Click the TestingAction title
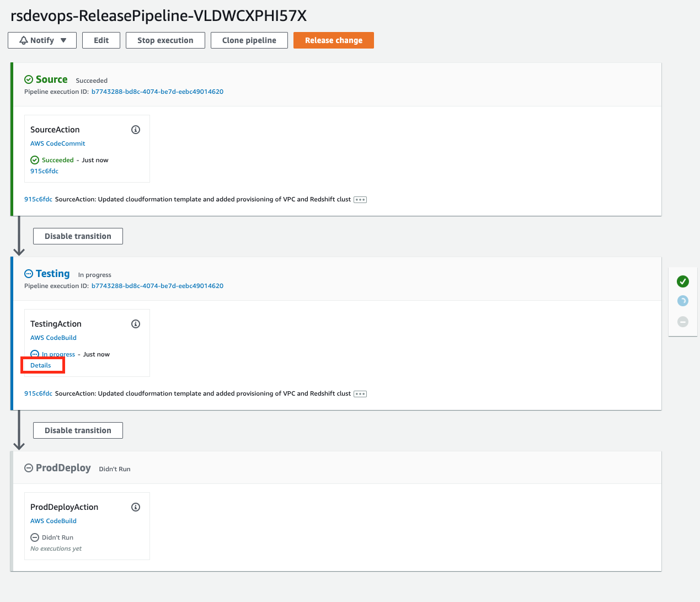This screenshot has height=602, width=700. click(56, 324)
